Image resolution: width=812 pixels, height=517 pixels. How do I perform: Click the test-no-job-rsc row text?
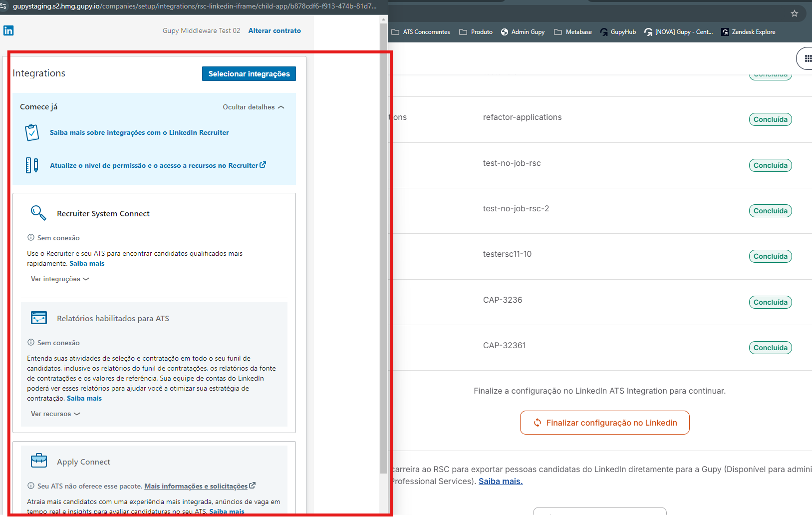point(512,163)
